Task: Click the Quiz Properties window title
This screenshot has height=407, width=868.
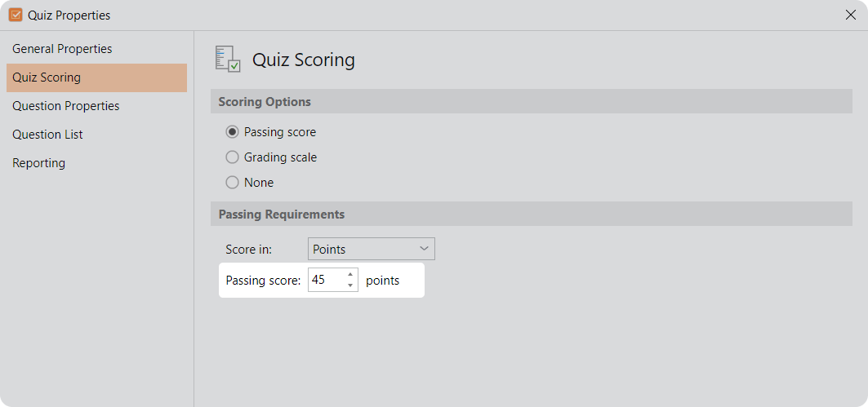Action: pyautogui.click(x=69, y=15)
